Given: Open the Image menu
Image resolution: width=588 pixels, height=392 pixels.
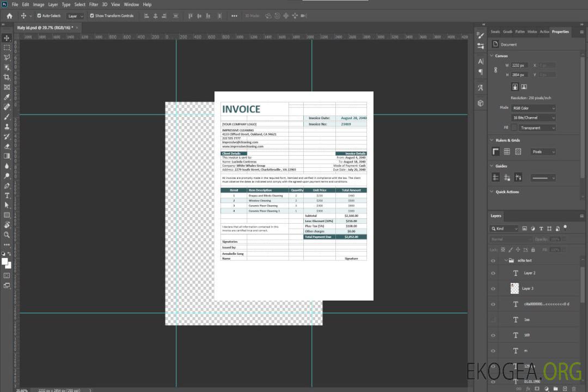Looking at the screenshot, I should pos(39,4).
